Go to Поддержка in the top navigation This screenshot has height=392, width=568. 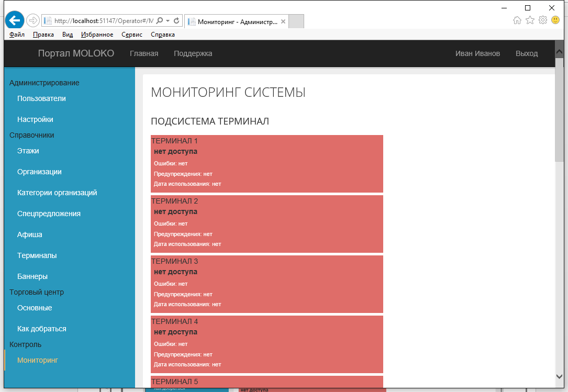(193, 53)
